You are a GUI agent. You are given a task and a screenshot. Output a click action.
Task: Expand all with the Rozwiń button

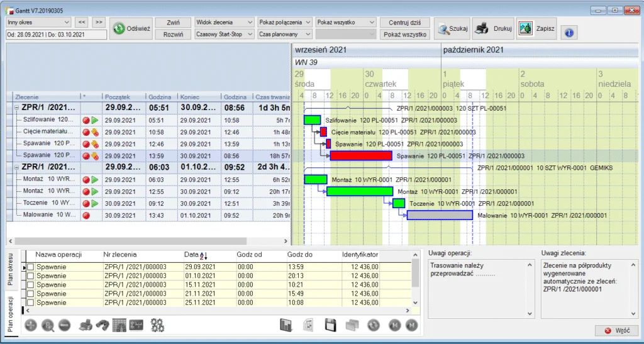coord(174,35)
